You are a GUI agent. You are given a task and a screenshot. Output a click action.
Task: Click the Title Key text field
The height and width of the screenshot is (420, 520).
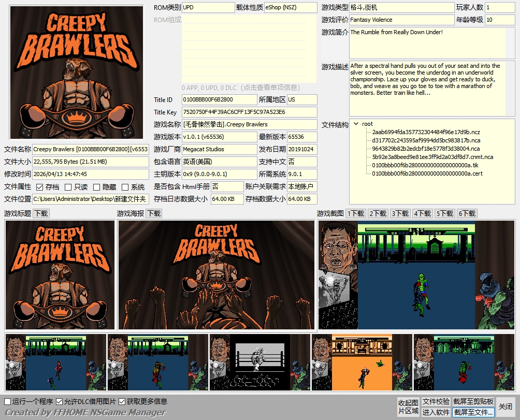tap(249, 112)
